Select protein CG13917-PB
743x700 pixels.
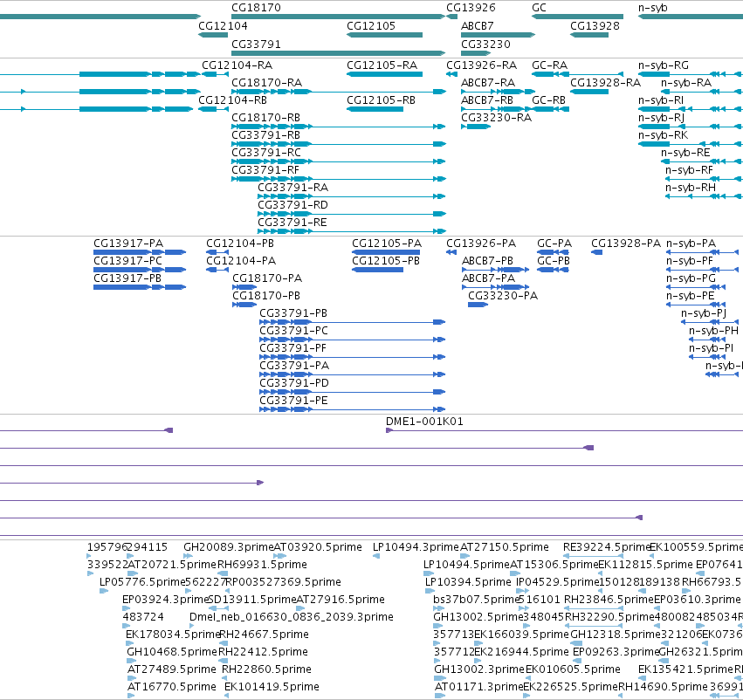(x=140, y=287)
